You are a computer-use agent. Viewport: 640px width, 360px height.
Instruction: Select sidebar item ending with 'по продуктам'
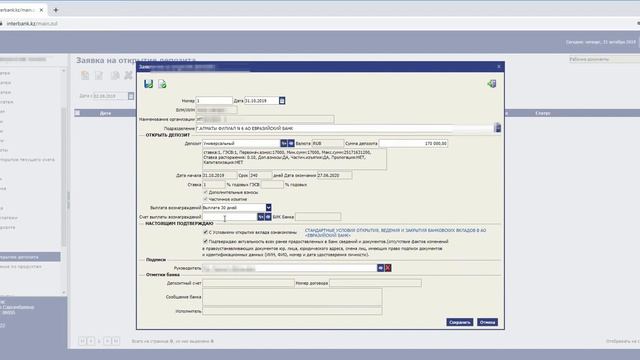(20, 266)
